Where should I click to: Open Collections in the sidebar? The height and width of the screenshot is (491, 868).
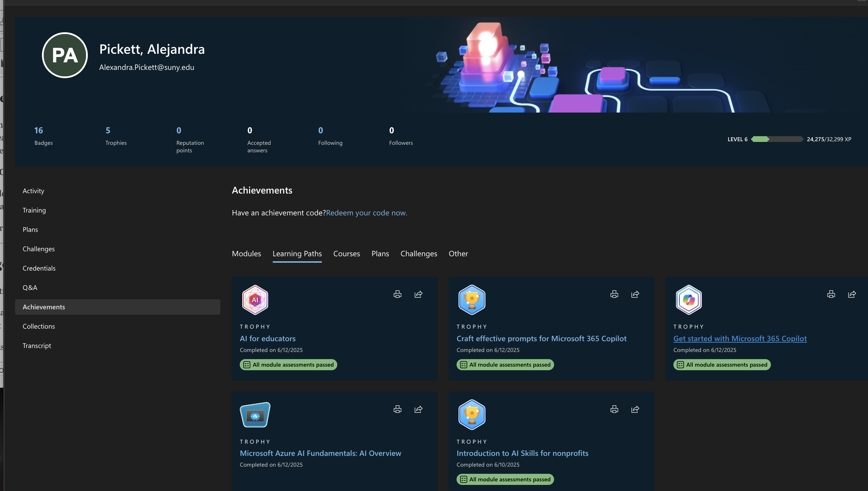coord(39,326)
